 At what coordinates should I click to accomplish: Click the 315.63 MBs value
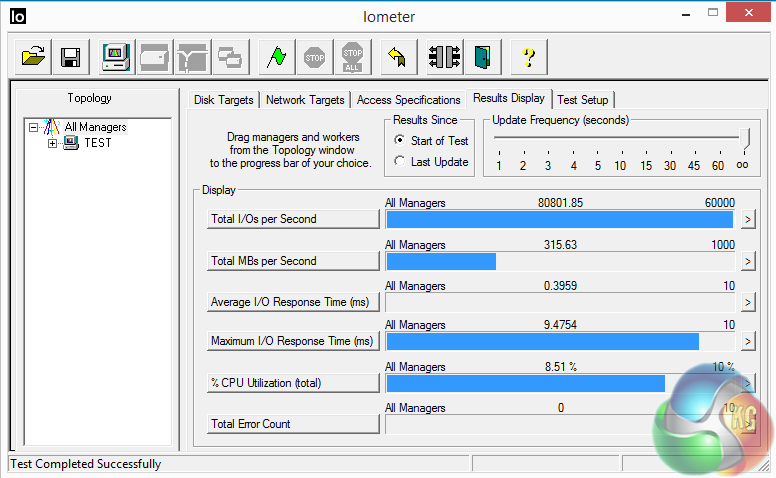click(560, 245)
